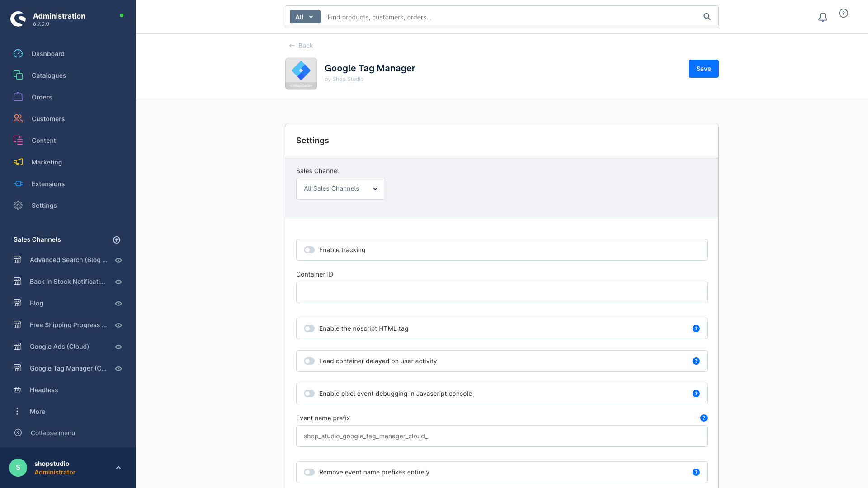Show help for delayed container loading
868x488 pixels.
pyautogui.click(x=696, y=361)
